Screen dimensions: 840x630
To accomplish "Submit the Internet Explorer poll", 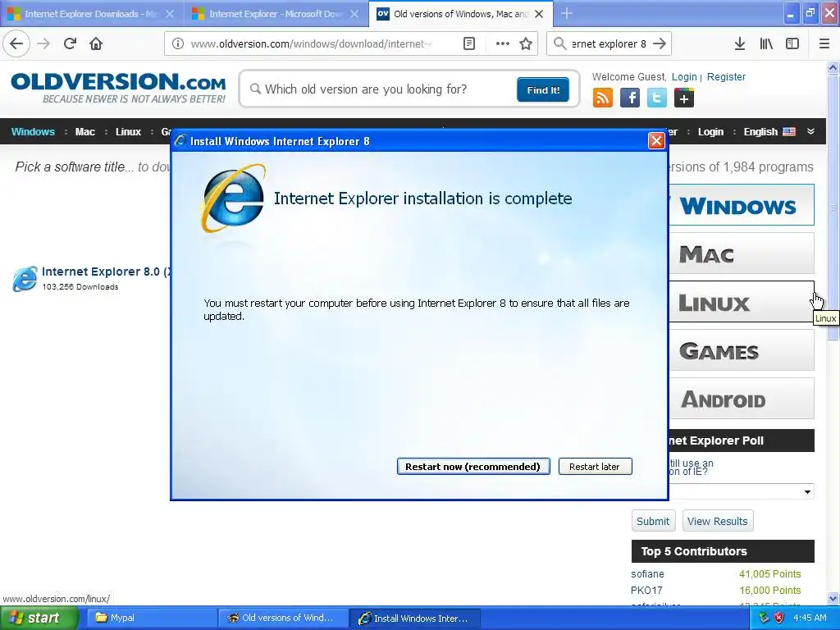I will click(653, 521).
